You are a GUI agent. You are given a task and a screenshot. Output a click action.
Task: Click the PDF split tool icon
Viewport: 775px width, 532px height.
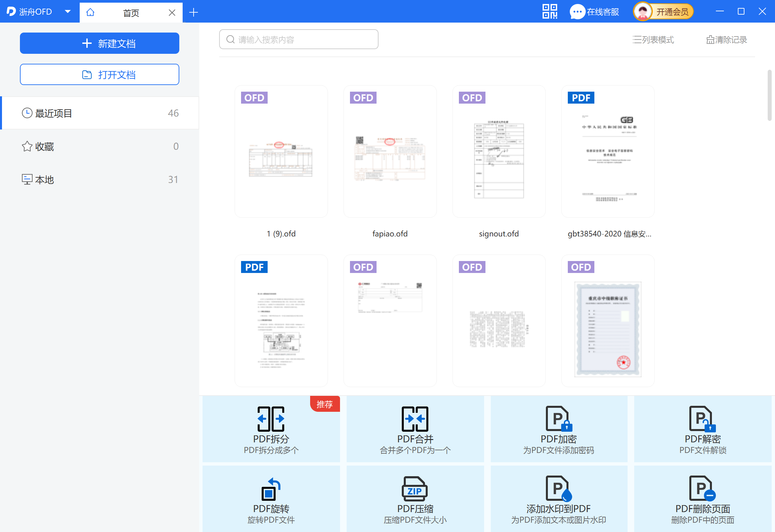click(271, 419)
